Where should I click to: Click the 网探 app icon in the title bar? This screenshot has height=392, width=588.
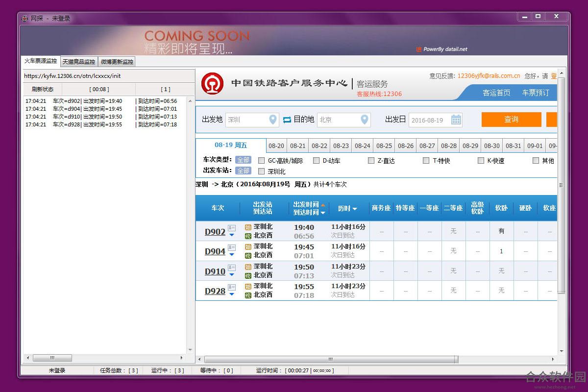(x=25, y=18)
